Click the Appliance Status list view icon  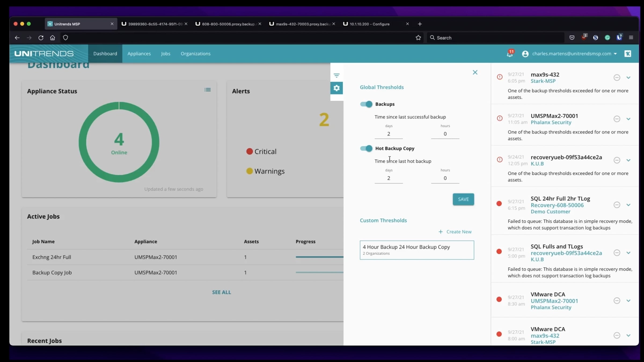coord(207,90)
